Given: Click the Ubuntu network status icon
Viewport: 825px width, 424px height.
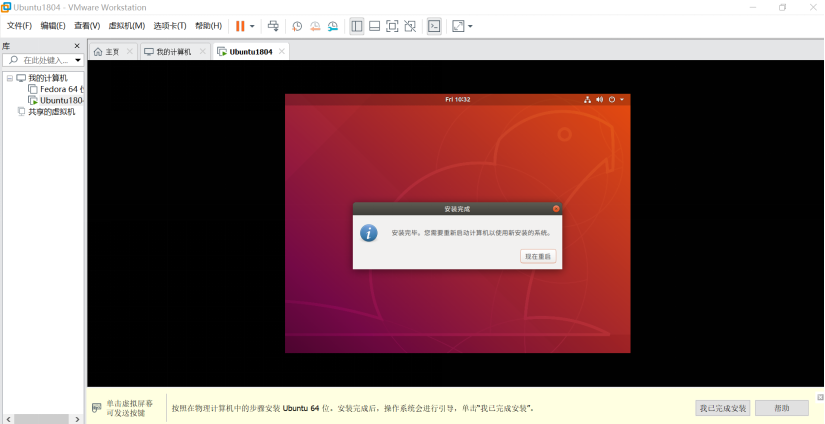Looking at the screenshot, I should tap(587, 99).
